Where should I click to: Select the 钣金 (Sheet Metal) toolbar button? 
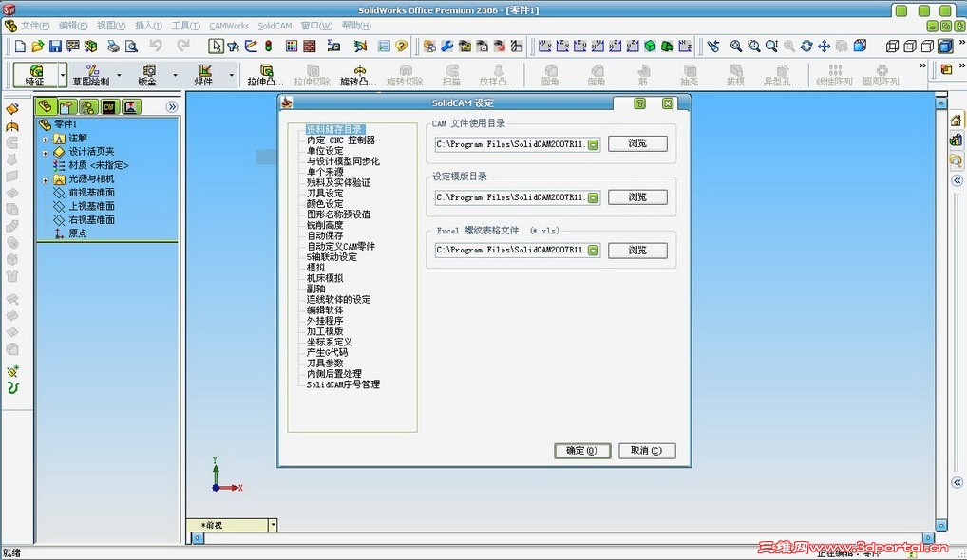point(147,75)
